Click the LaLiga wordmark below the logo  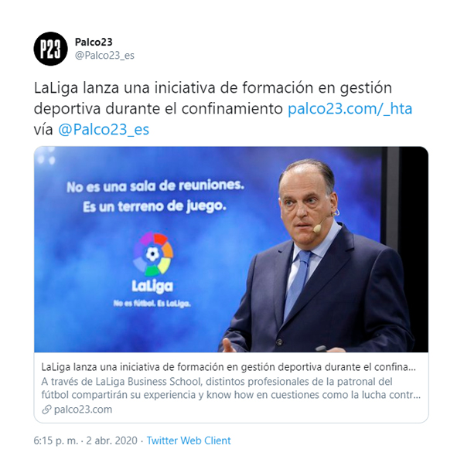(x=152, y=286)
